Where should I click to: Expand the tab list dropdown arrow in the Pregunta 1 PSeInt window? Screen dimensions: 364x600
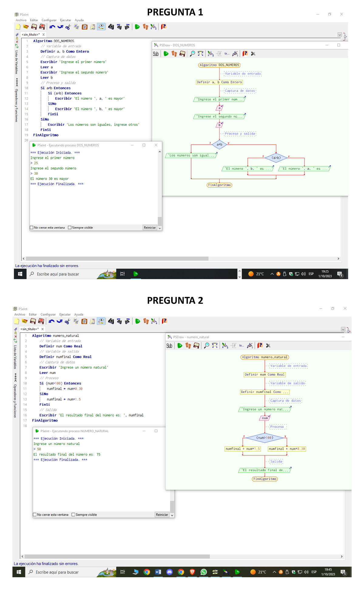(x=340, y=35)
